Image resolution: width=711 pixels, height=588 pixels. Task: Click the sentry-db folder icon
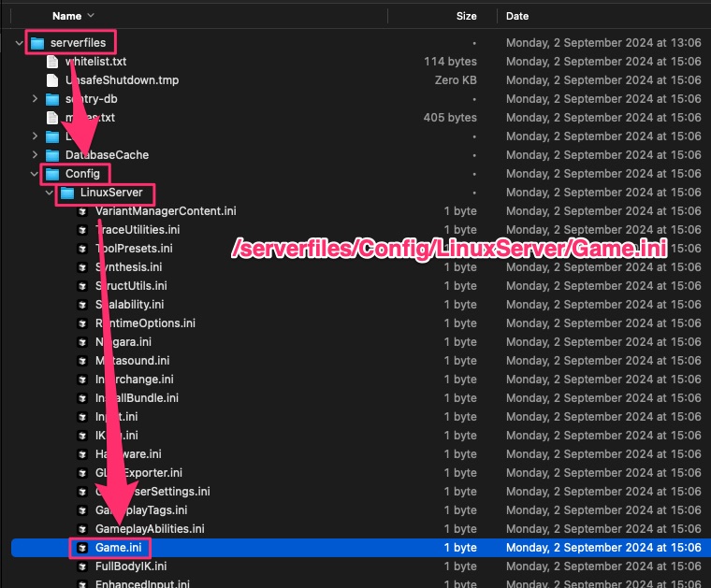point(52,99)
